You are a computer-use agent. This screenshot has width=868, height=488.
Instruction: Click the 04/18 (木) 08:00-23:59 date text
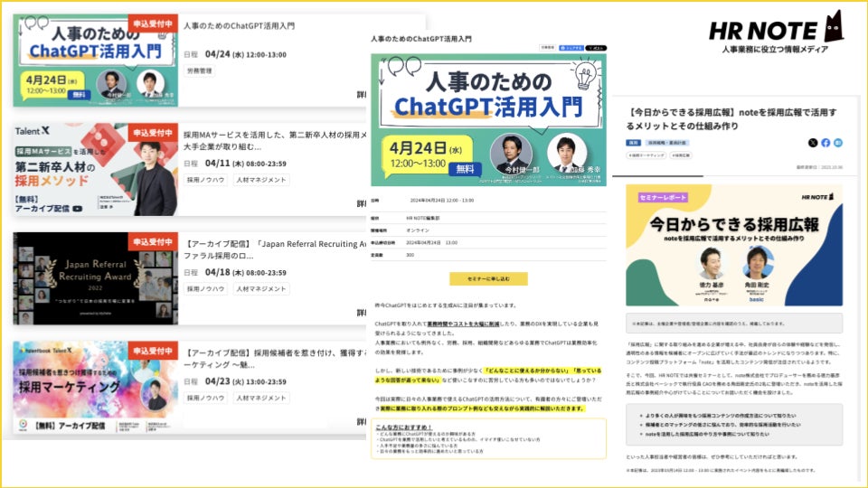tap(246, 272)
